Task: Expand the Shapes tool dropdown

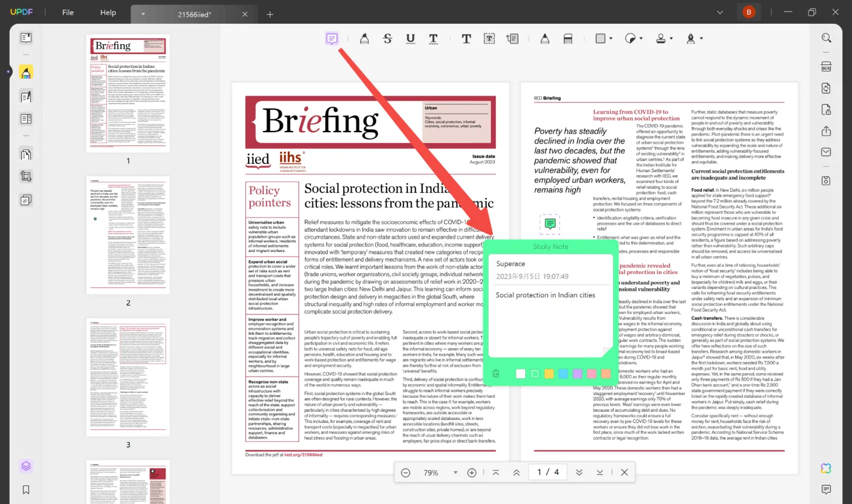Action: coord(611,38)
